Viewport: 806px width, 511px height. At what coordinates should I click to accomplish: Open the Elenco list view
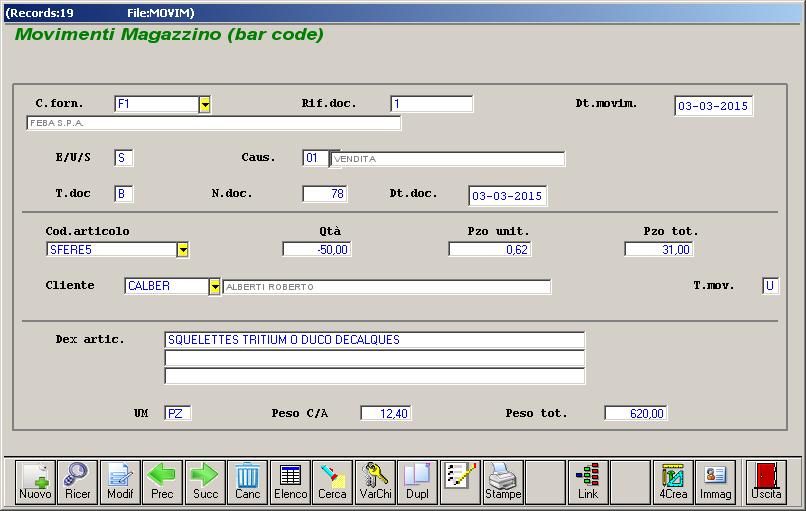(x=290, y=481)
